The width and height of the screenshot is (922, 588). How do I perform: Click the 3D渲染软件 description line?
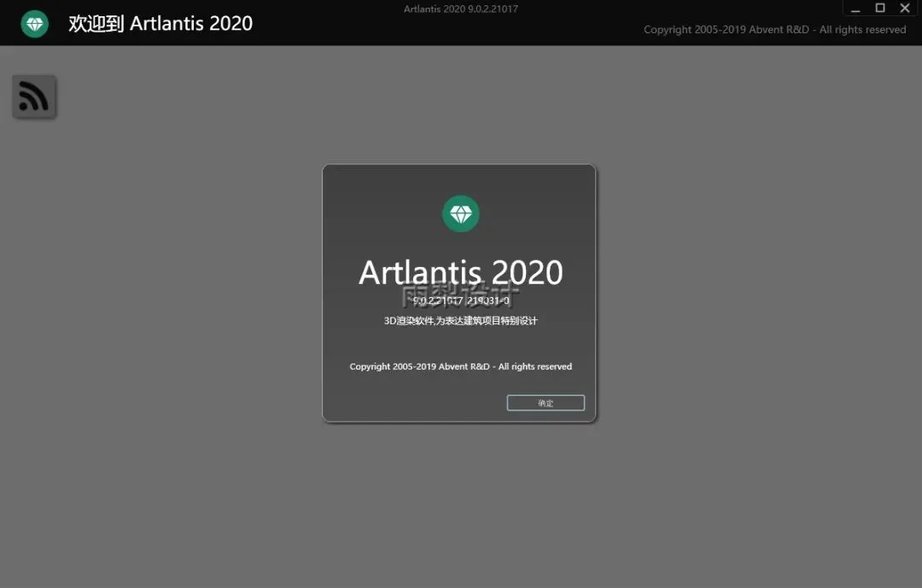[x=460, y=321]
